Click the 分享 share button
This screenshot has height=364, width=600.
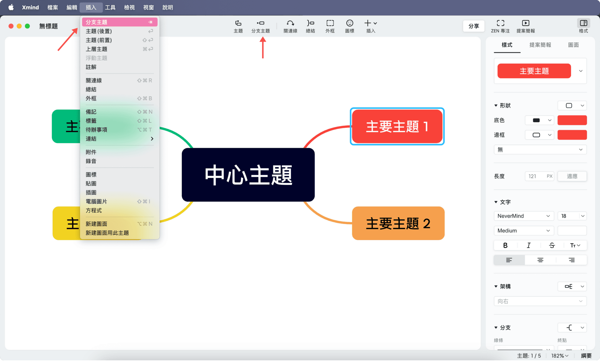pyautogui.click(x=473, y=26)
